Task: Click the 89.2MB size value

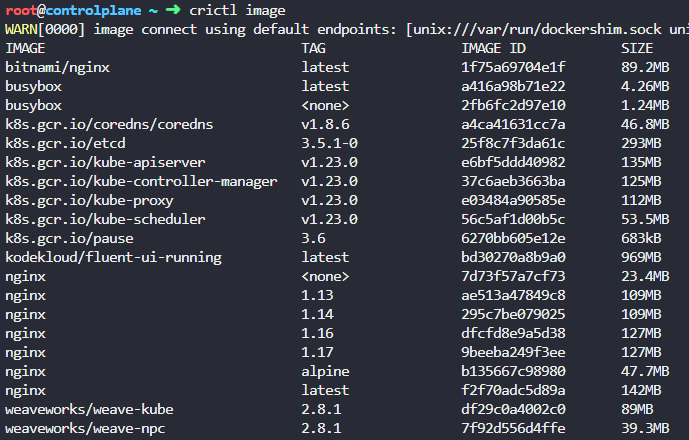Action: [645, 67]
